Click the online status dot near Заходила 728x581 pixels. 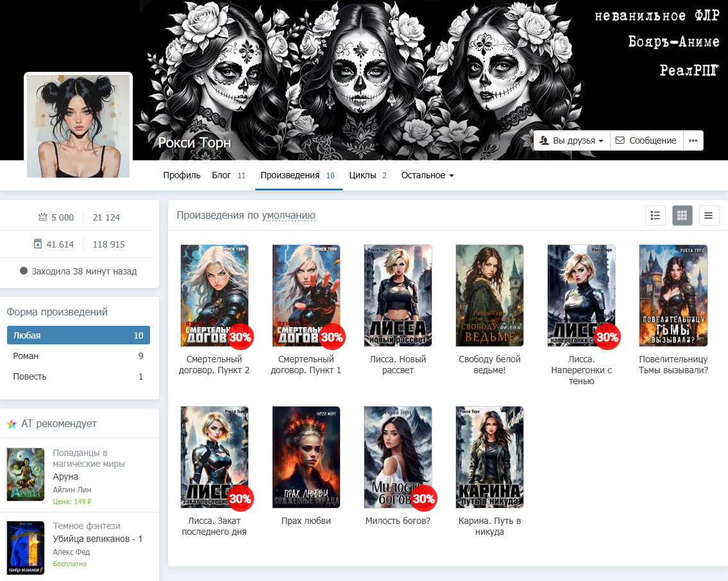click(x=24, y=271)
